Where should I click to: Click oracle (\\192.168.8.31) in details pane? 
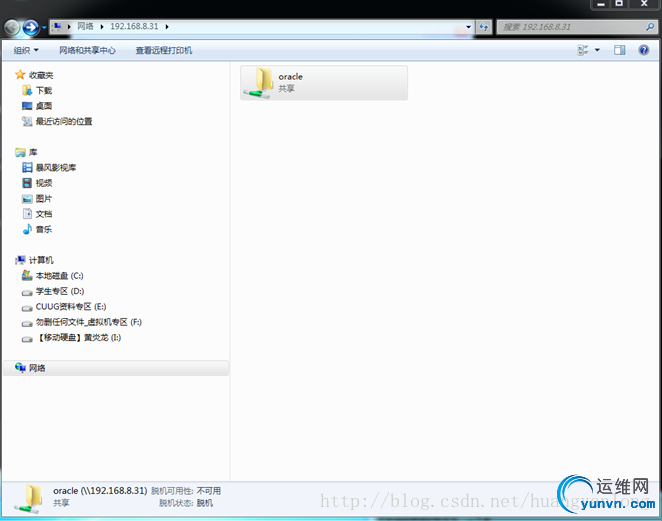(100, 491)
